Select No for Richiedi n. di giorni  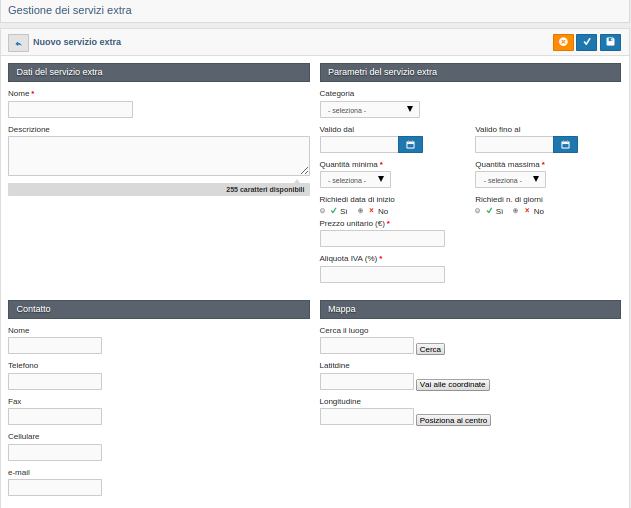tap(516, 211)
